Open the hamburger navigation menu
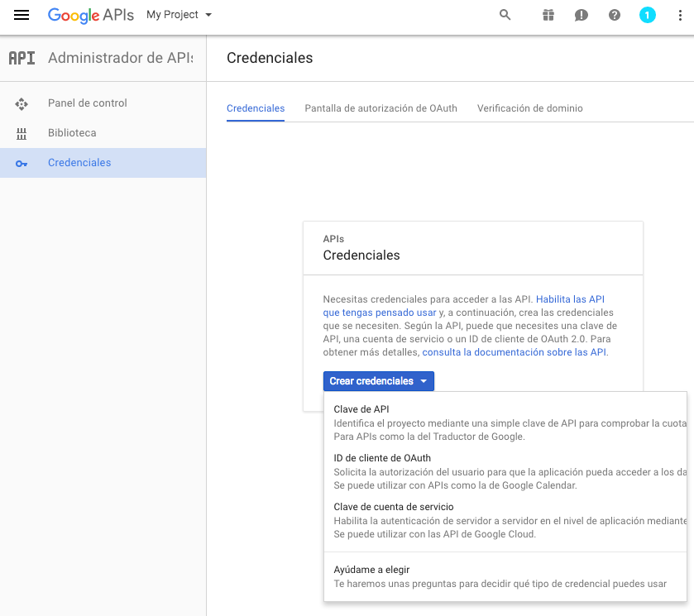The width and height of the screenshot is (694, 616). pos(22,15)
